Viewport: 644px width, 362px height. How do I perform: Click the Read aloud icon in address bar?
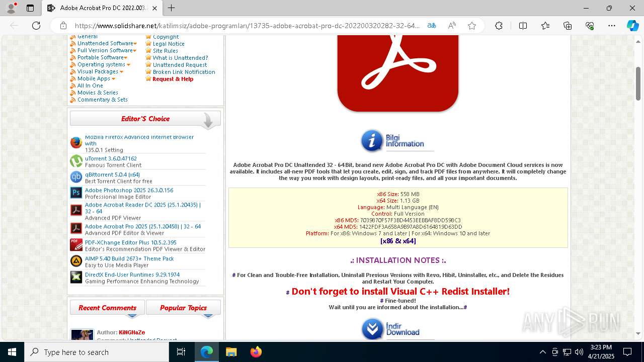(452, 26)
